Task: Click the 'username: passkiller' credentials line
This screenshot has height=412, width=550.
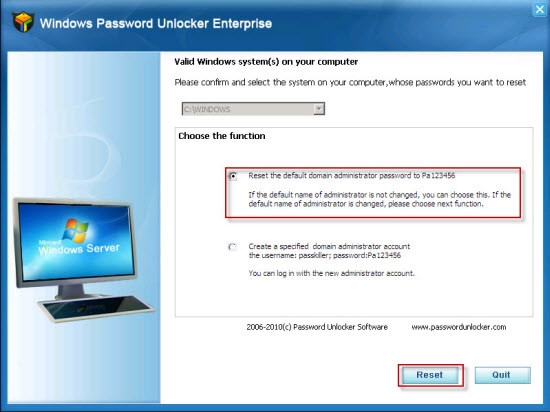Action: click(x=325, y=255)
